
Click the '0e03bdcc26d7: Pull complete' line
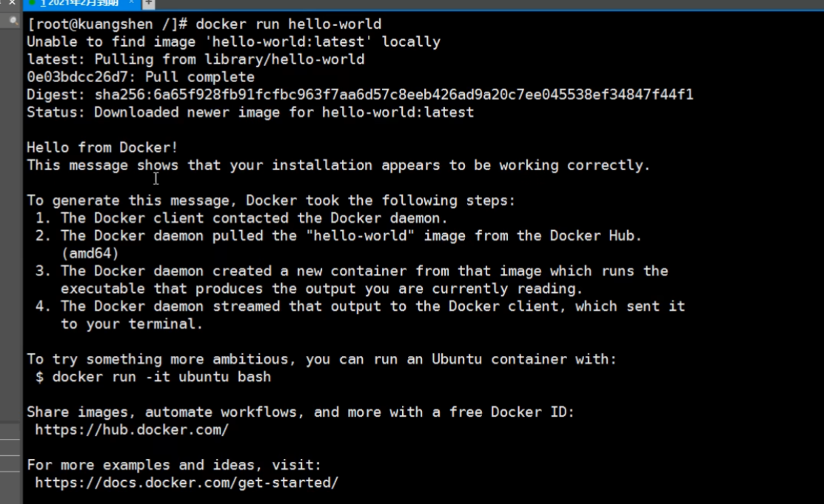click(x=141, y=77)
